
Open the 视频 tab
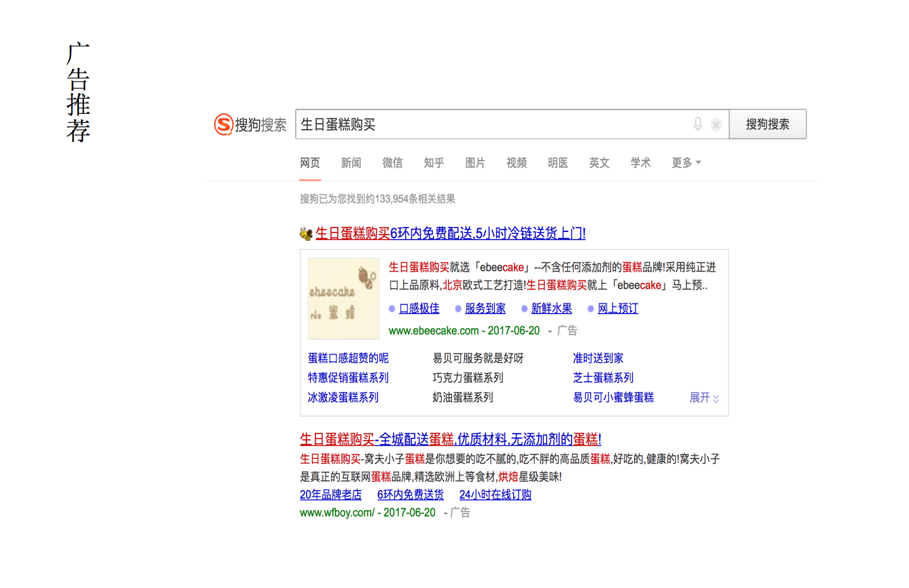click(516, 163)
